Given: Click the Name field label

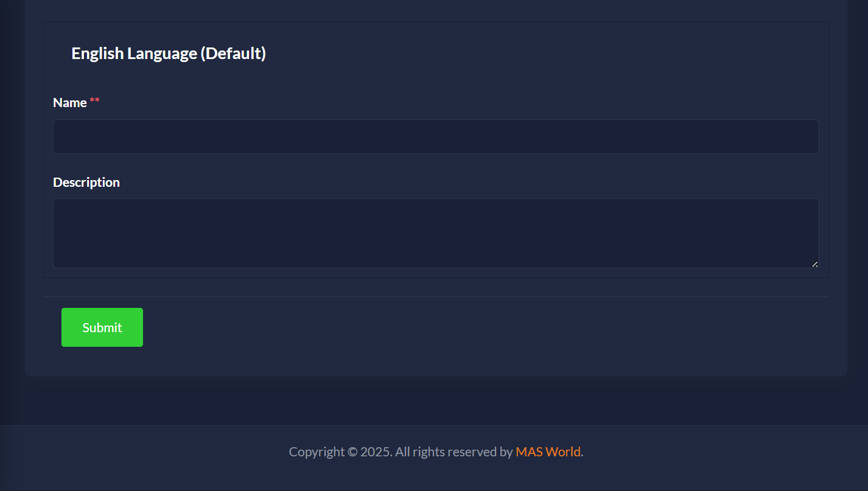Looking at the screenshot, I should [70, 103].
